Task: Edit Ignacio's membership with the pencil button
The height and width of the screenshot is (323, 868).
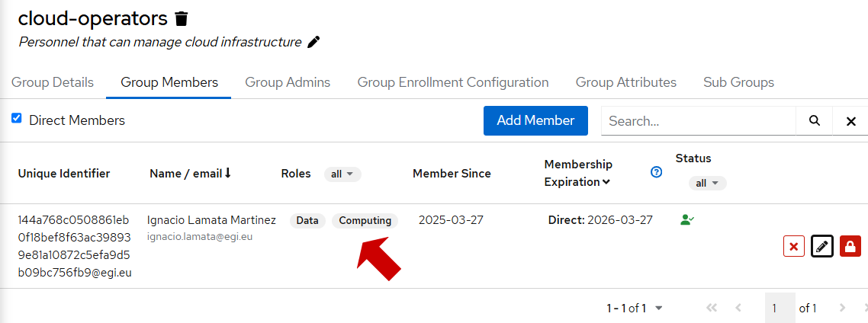Action: pos(822,246)
